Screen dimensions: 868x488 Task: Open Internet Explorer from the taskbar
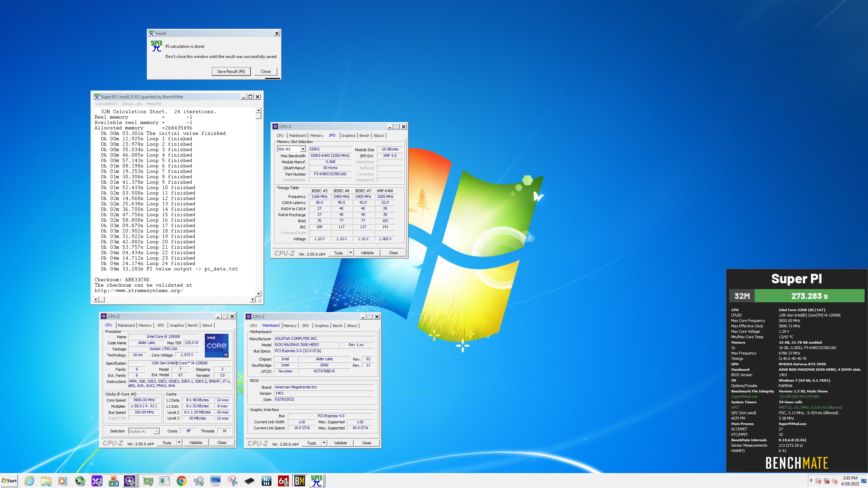pyautogui.click(x=29, y=481)
